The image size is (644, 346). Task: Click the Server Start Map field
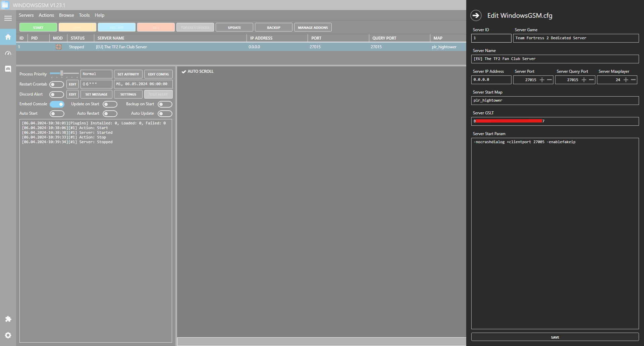[x=555, y=101]
